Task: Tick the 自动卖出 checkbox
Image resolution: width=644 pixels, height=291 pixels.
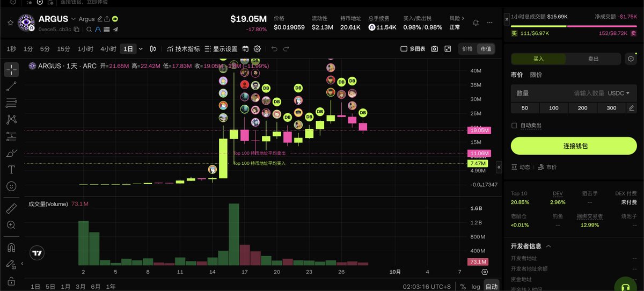Action: pyautogui.click(x=514, y=125)
